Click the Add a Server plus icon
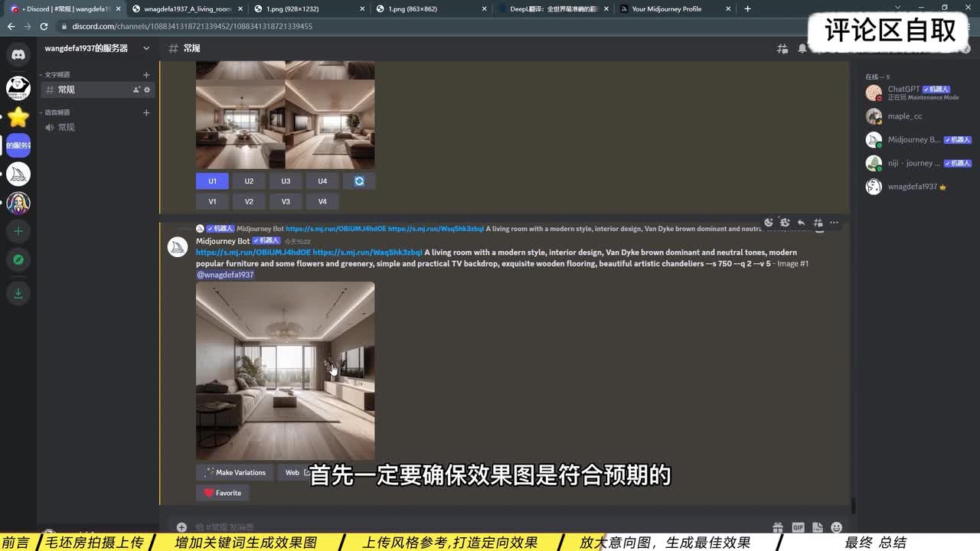This screenshot has height=551, width=980. click(18, 231)
